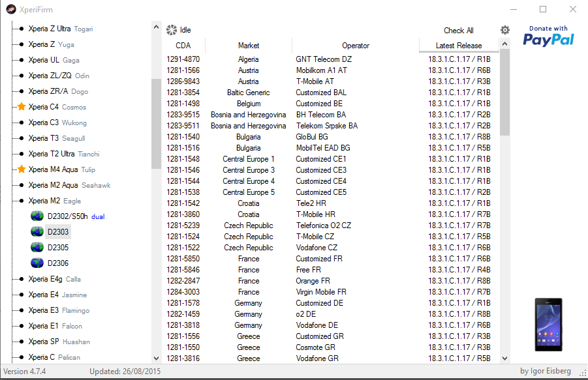This screenshot has height=380, width=588.
Task: Select the T-Mobile AT row
Action: [331, 81]
